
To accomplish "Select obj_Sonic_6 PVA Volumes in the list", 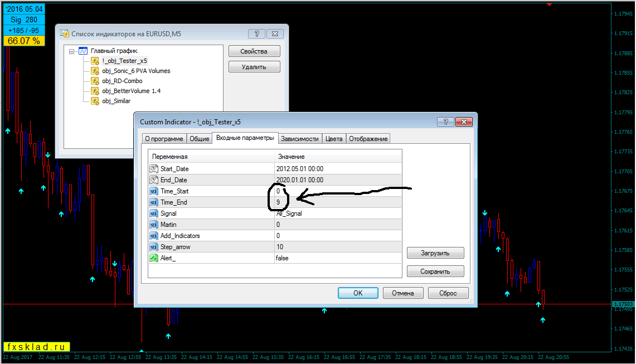I will tap(136, 71).
